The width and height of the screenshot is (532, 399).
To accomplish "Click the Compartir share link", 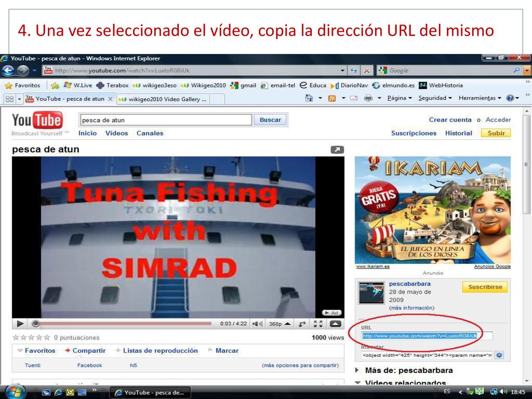I will (89, 351).
